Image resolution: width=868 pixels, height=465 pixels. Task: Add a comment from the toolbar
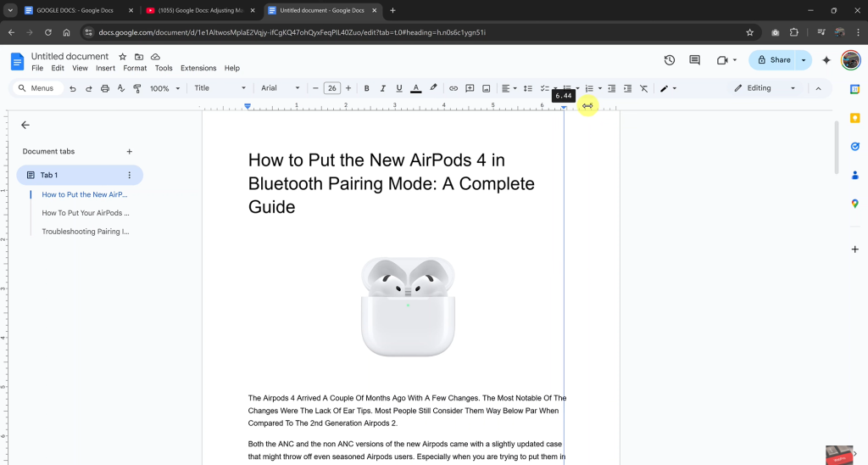point(470,89)
